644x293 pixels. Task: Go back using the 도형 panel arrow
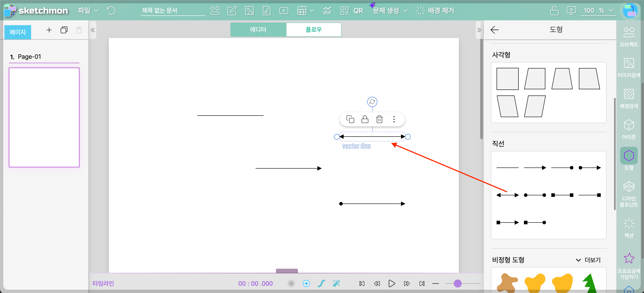click(494, 30)
